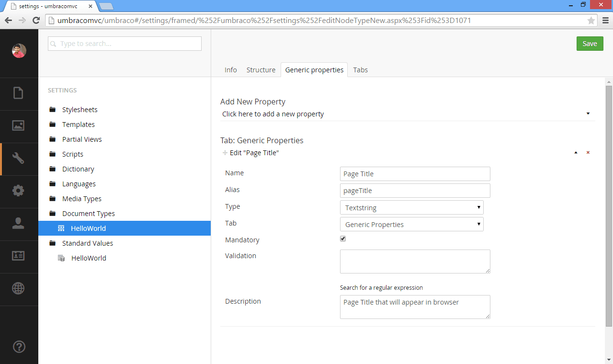Open the Media section icon
Viewport: 613px width, 364px height.
click(x=19, y=126)
